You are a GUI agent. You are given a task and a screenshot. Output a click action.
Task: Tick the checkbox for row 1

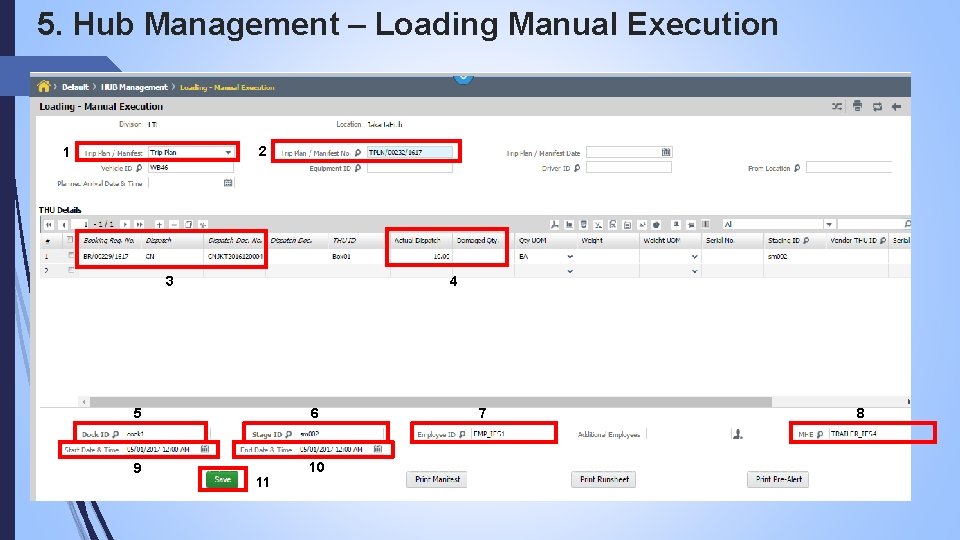tap(71, 256)
